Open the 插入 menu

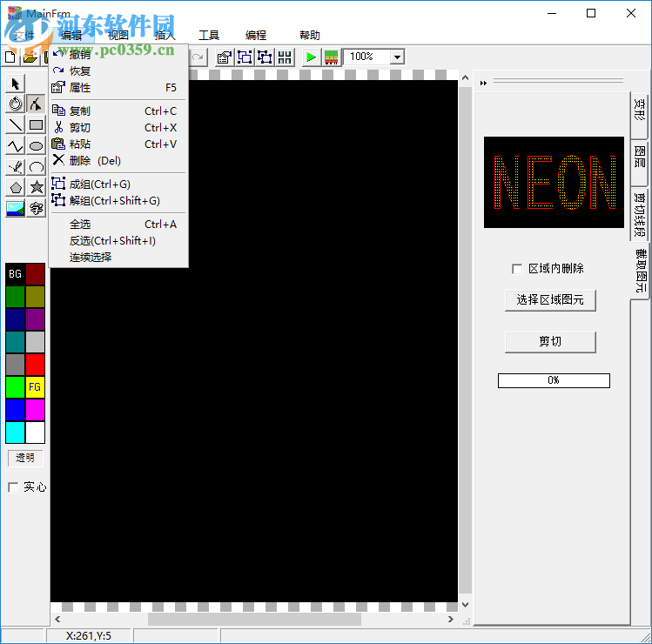pyautogui.click(x=165, y=36)
